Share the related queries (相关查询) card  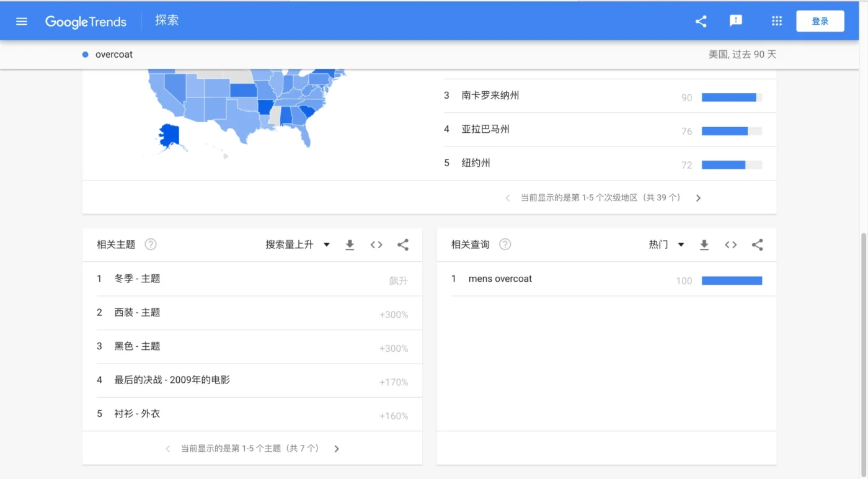(757, 245)
